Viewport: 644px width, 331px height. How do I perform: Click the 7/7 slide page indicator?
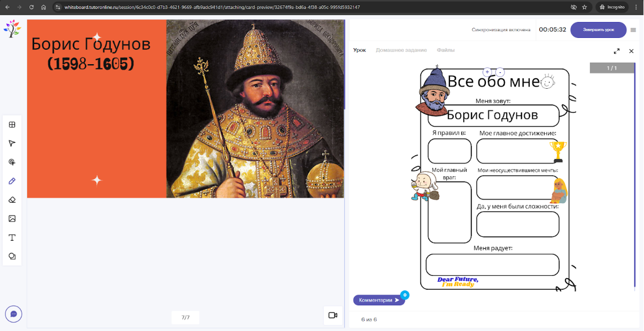pos(185,317)
